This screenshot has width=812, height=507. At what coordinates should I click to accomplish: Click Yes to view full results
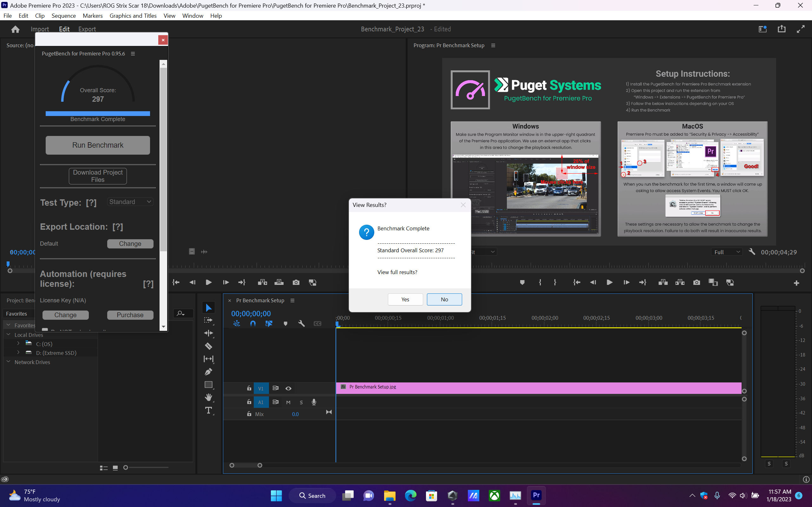(x=405, y=299)
